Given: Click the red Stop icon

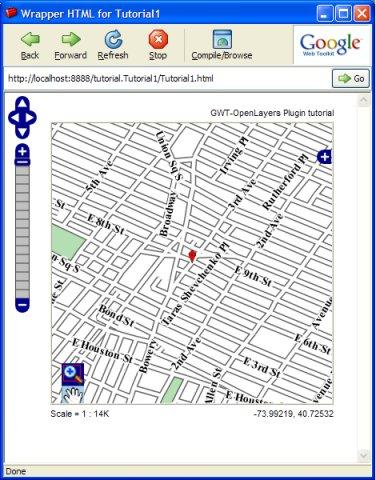Looking at the screenshot, I should coord(158,39).
